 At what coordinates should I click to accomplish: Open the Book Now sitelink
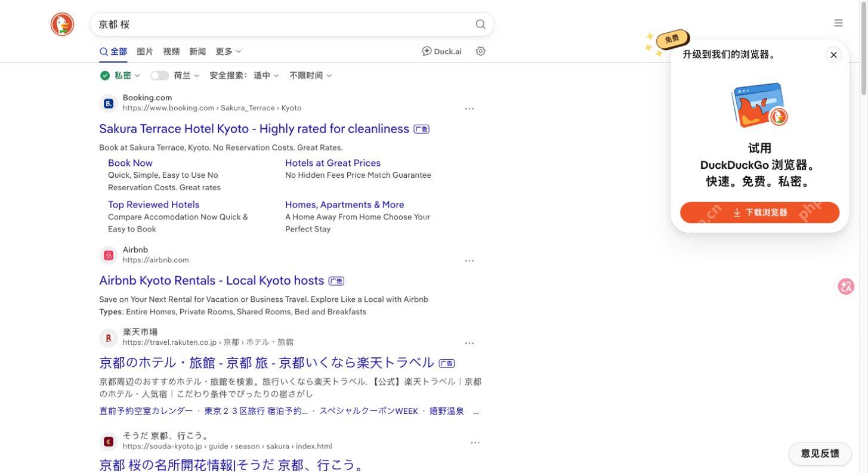[130, 163]
